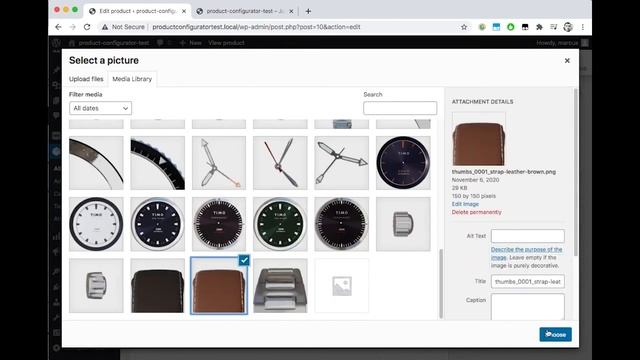The height and width of the screenshot is (360, 640).
Task: Click the Delete permanently link
Action: [x=476, y=212]
